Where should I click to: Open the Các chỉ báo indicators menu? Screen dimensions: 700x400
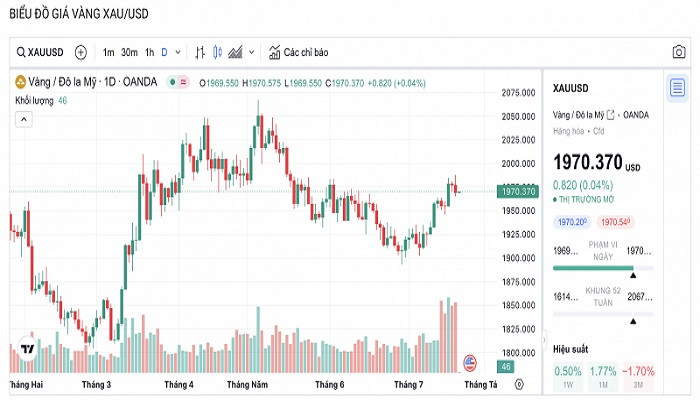(x=298, y=52)
